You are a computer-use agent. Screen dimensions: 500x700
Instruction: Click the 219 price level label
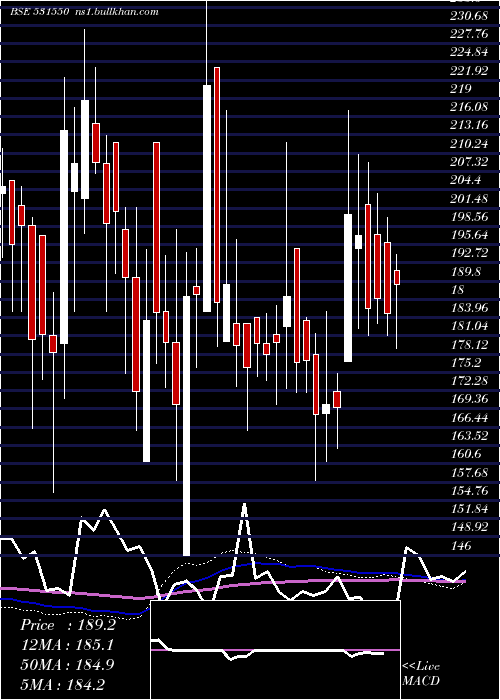461,89
